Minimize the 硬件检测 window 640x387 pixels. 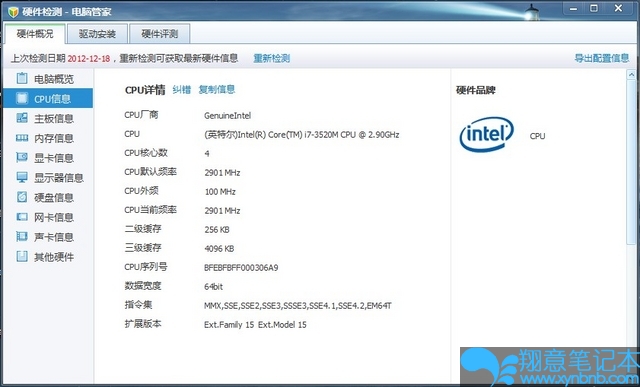click(574, 8)
